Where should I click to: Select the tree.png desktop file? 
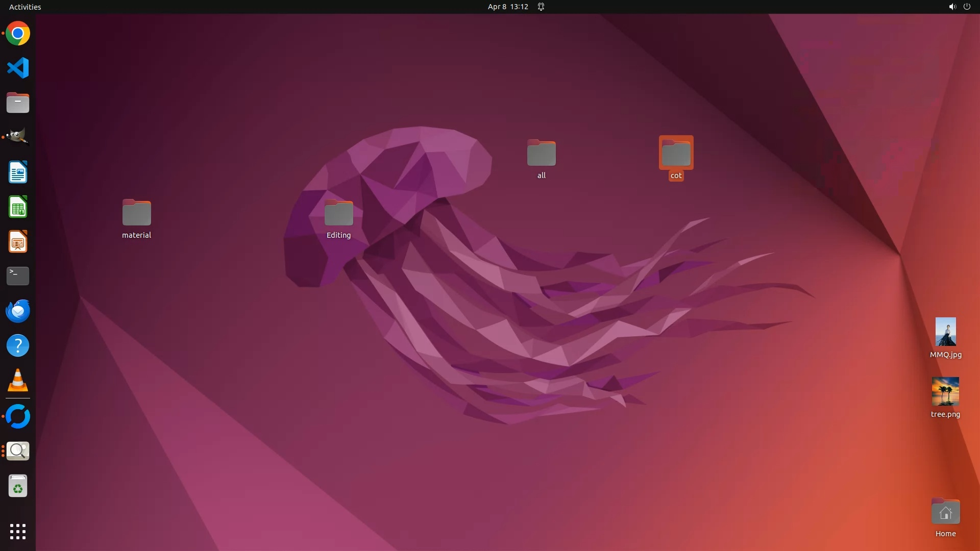click(945, 391)
